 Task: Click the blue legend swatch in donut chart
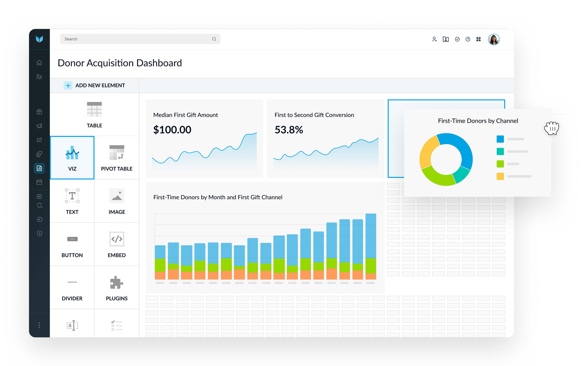tap(500, 139)
